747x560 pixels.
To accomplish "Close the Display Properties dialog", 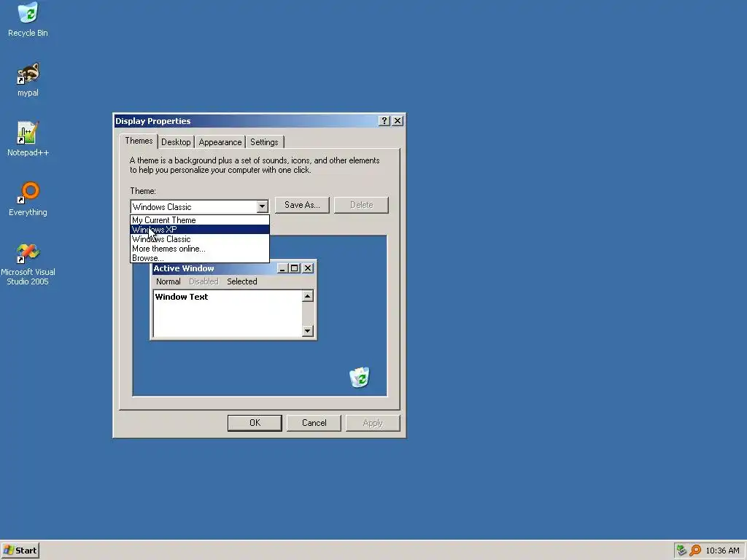I will point(398,121).
